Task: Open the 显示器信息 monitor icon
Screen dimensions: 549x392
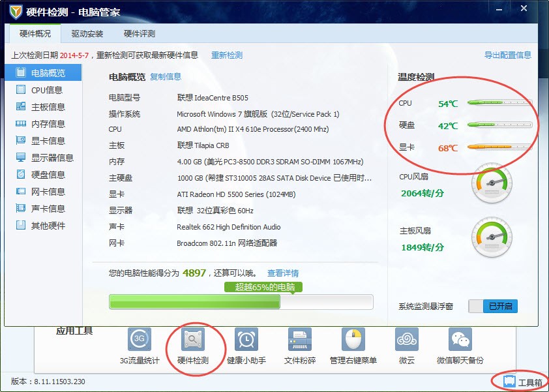Action: (21, 157)
